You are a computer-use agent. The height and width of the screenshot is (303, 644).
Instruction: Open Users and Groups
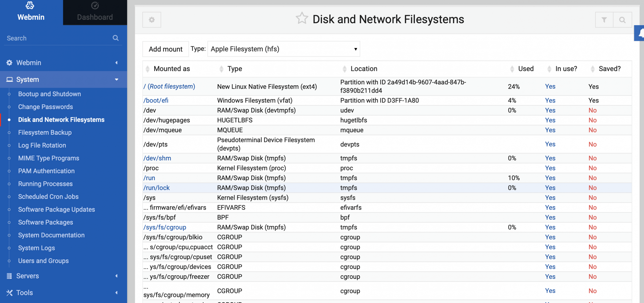click(x=43, y=261)
